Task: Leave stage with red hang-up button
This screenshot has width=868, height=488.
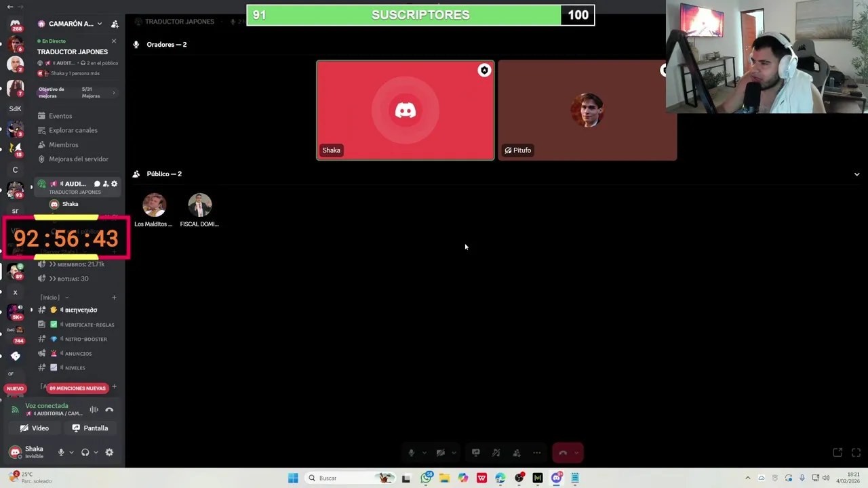Action: click(x=563, y=453)
